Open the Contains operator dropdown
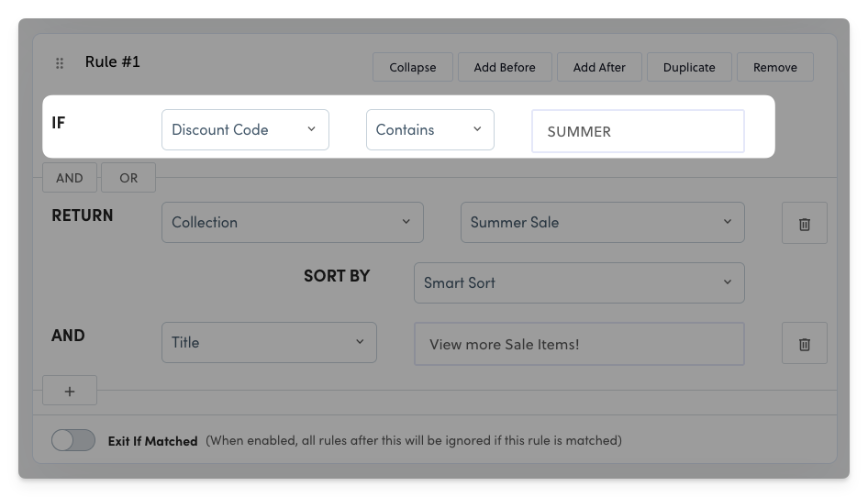 pos(430,129)
